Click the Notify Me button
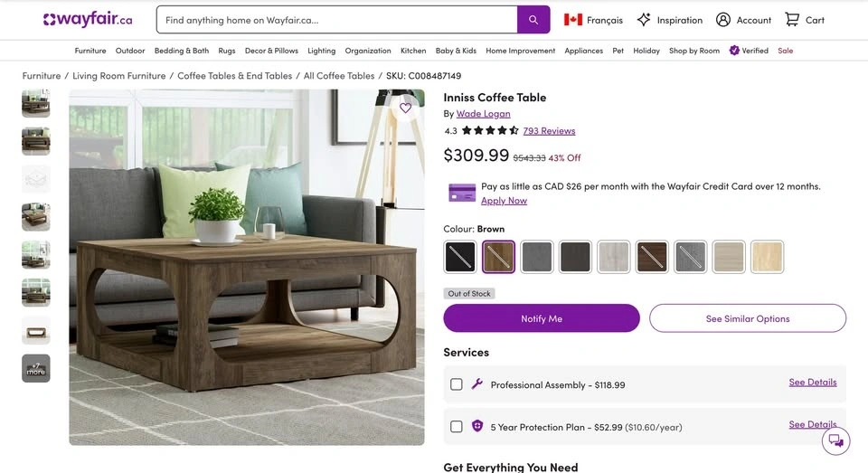The image size is (868, 473). pyautogui.click(x=542, y=318)
